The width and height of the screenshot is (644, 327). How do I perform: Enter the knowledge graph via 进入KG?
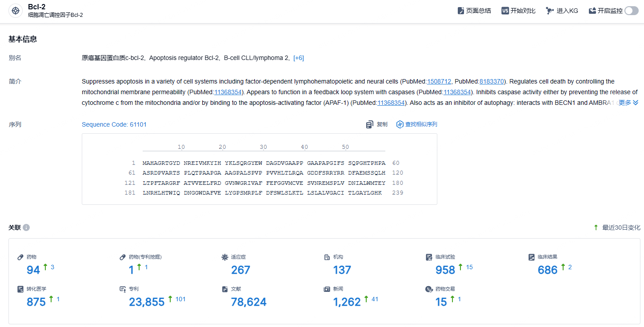[x=562, y=11]
